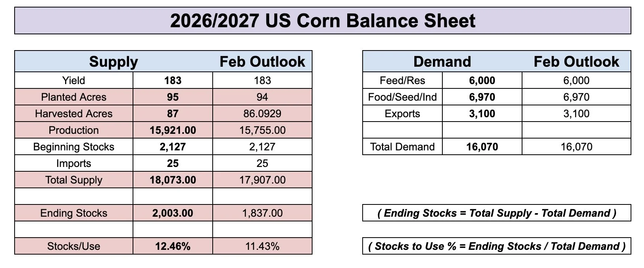Select the bold Food/Seed/Ind value 6,970
The width and height of the screenshot is (644, 268).
click(x=482, y=97)
